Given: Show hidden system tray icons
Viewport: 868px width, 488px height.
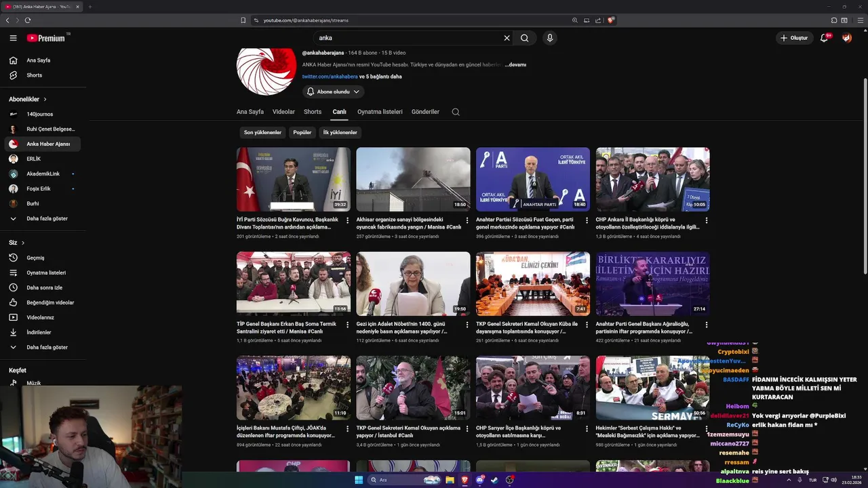Looking at the screenshot, I should click(789, 480).
